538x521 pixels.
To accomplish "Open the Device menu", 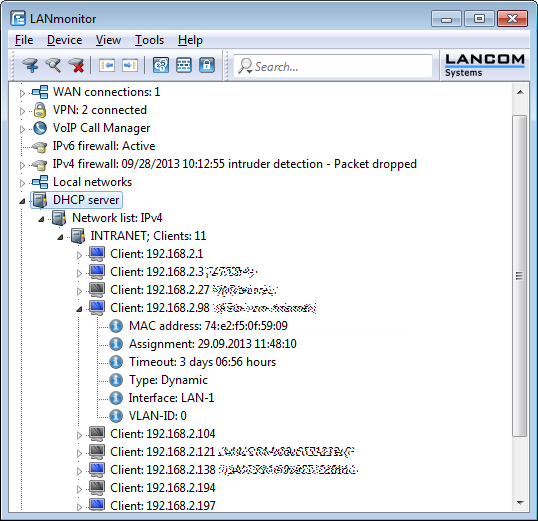I will coord(65,40).
